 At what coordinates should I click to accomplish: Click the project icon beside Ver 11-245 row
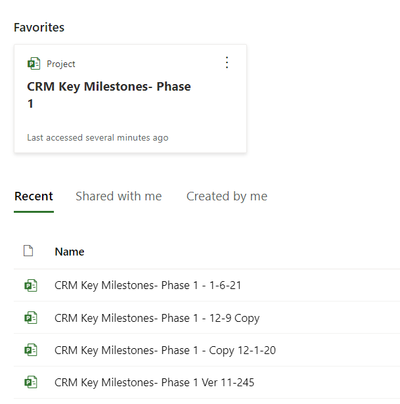(x=31, y=382)
